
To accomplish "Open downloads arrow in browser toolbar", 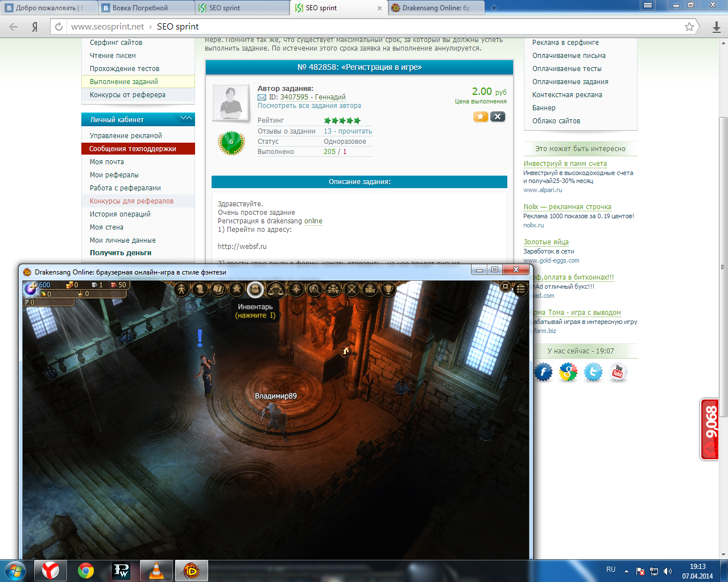I will click(x=716, y=27).
